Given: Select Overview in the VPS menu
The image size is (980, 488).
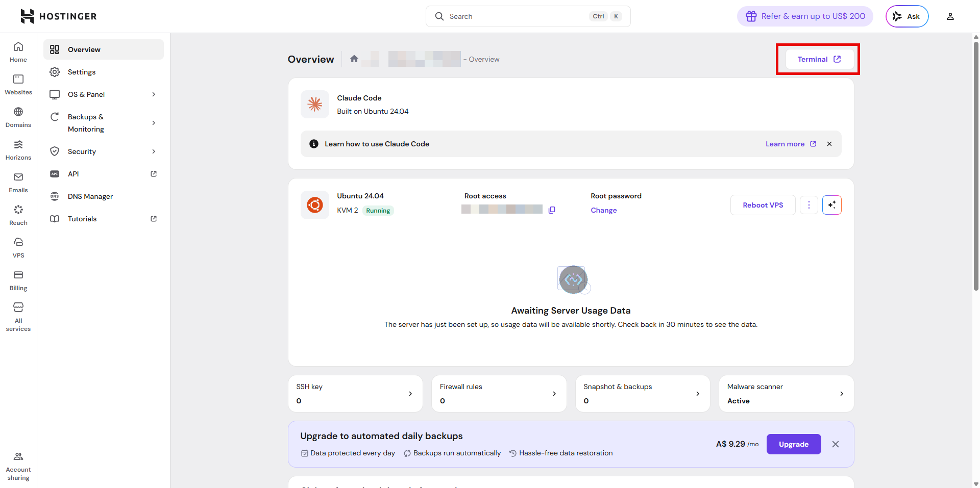Looking at the screenshot, I should [x=104, y=49].
